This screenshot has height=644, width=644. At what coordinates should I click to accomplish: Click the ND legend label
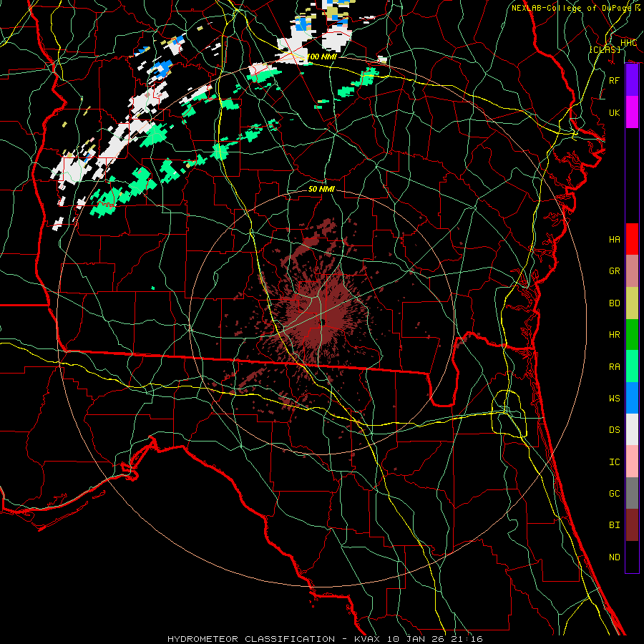coord(615,557)
